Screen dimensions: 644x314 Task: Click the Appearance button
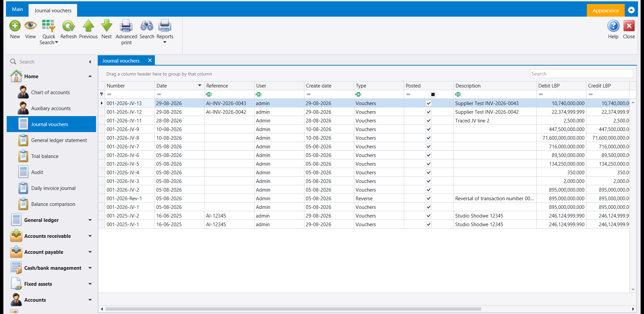tap(605, 11)
